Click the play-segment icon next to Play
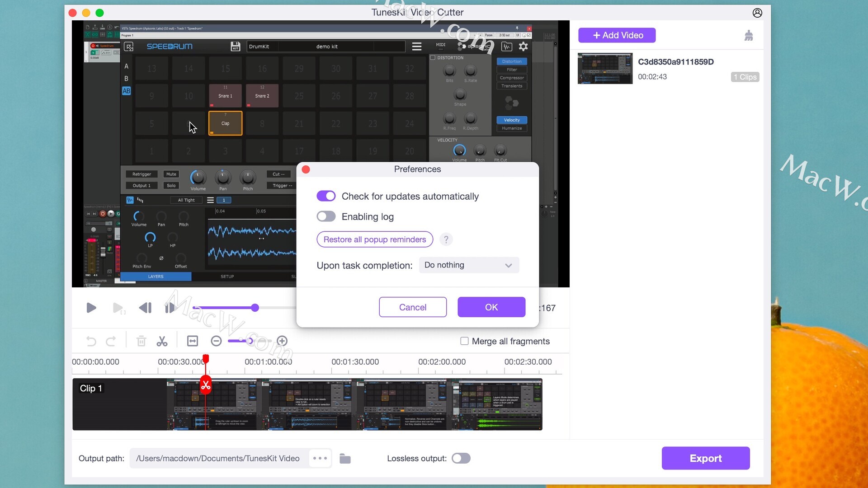Image resolution: width=868 pixels, height=488 pixels. [118, 308]
